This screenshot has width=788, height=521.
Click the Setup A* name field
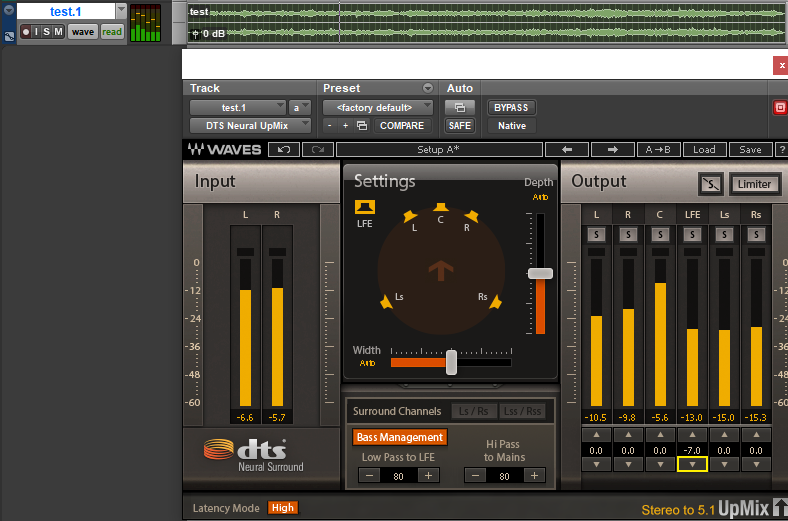coord(439,149)
